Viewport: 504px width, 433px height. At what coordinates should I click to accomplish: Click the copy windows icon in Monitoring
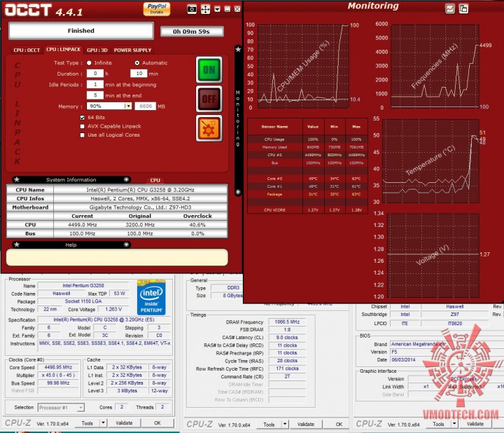coord(463,8)
